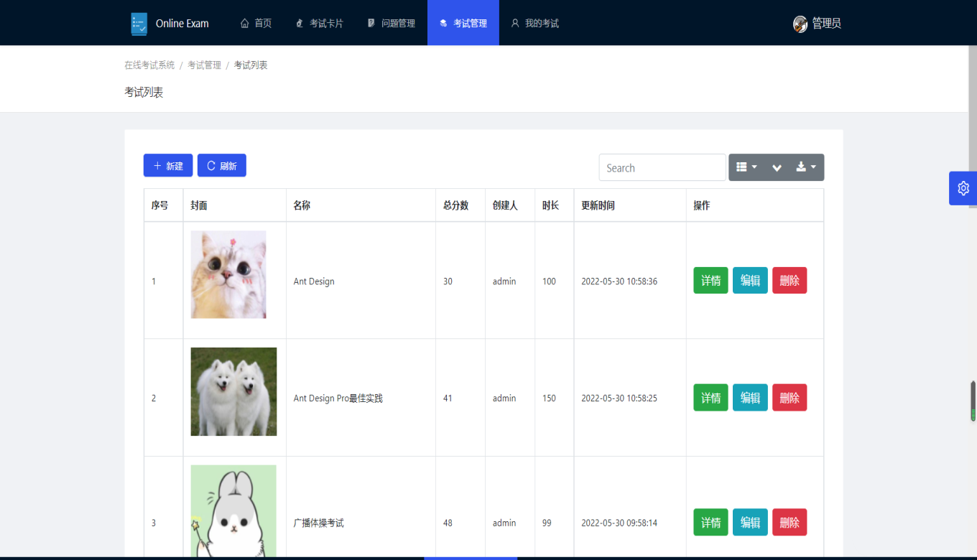Click the 时长 column header

coord(554,205)
